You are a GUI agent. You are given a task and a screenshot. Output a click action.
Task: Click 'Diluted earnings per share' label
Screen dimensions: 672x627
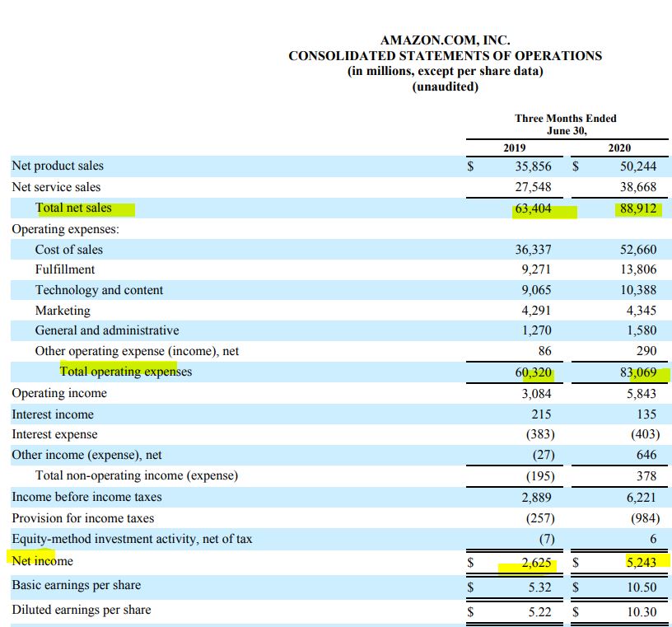[82, 610]
